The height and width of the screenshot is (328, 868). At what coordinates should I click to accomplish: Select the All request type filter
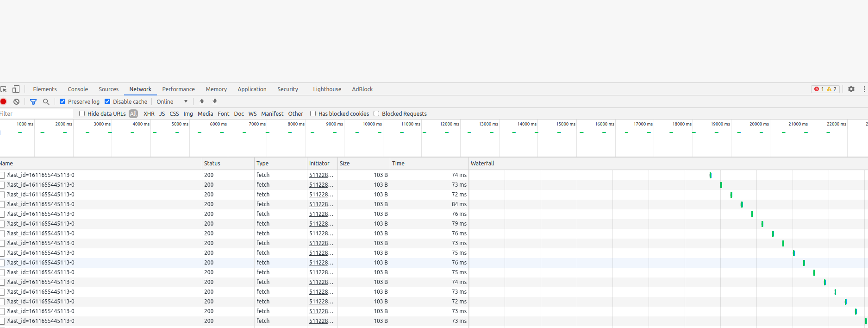click(x=133, y=114)
